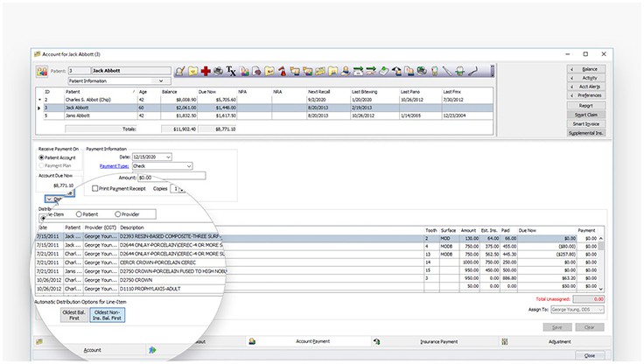Select the Patient Account radio button
The image size is (644, 364).
coord(41,157)
